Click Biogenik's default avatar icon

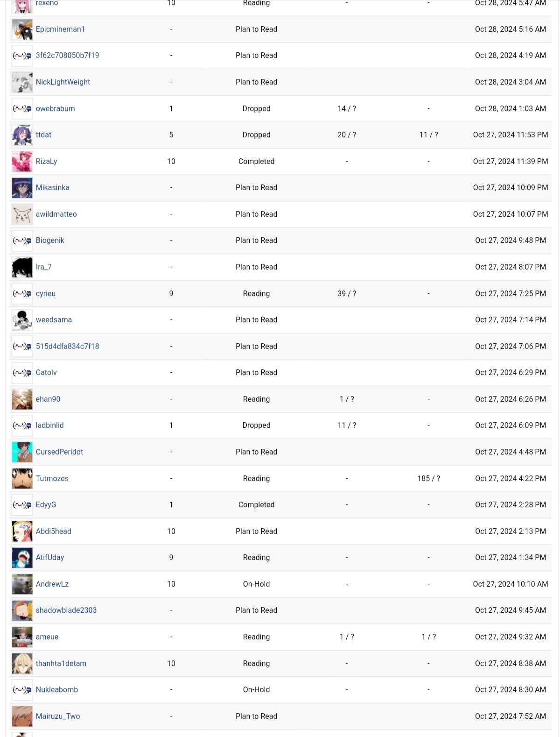click(22, 241)
